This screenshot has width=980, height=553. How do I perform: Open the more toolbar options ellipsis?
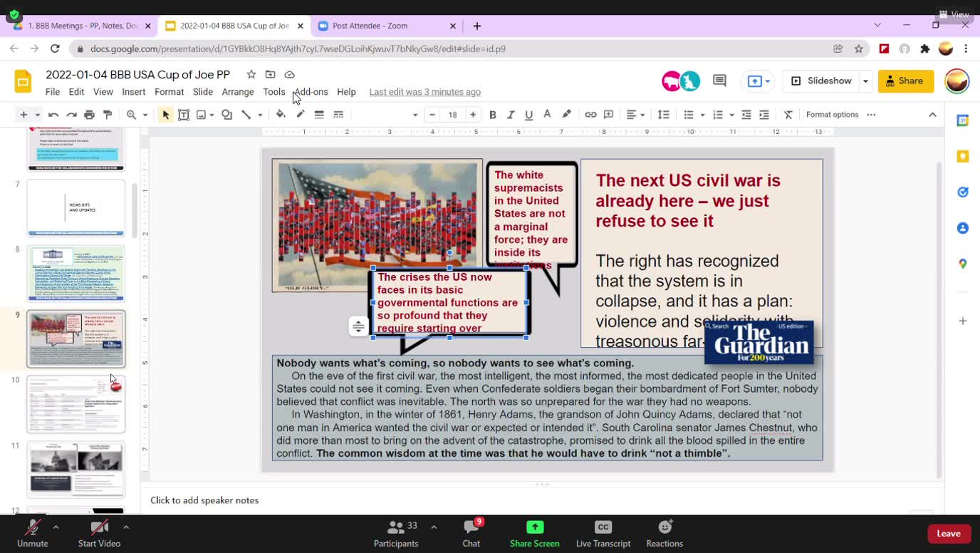871,115
